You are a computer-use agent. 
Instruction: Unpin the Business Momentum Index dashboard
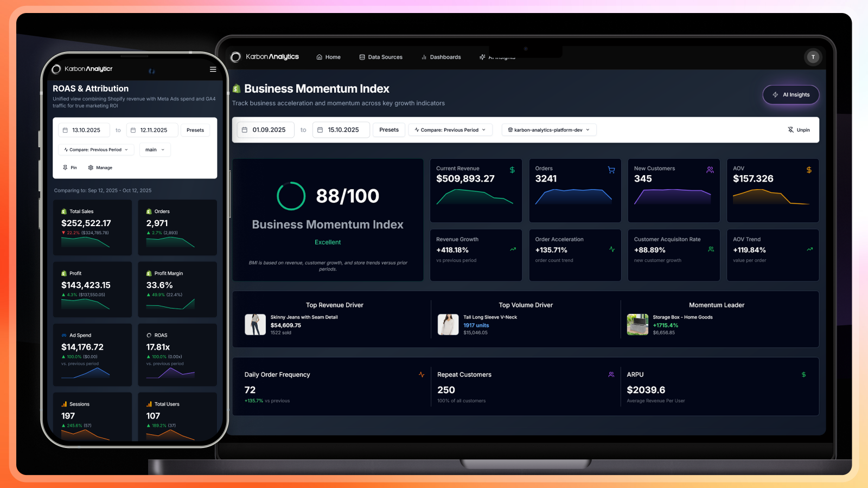click(x=799, y=130)
